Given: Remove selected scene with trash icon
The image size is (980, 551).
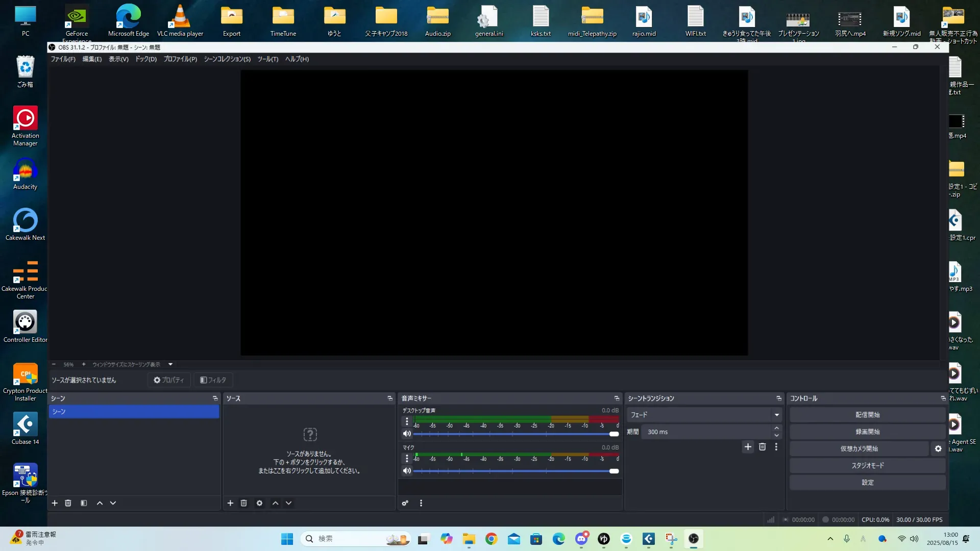Looking at the screenshot, I should pyautogui.click(x=68, y=503).
